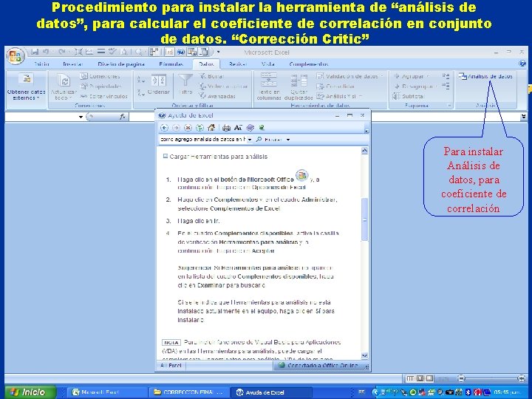Click Agrupar in Esquema group

point(412,76)
